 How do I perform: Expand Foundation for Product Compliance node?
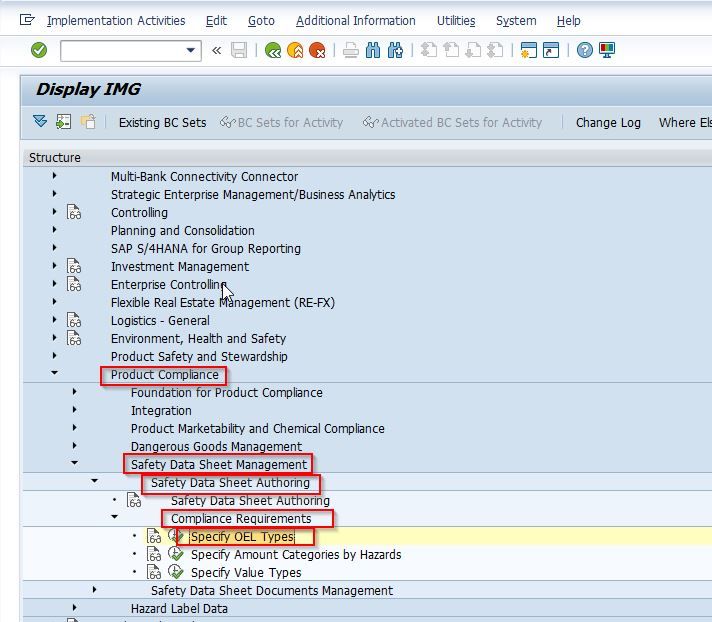(74, 391)
